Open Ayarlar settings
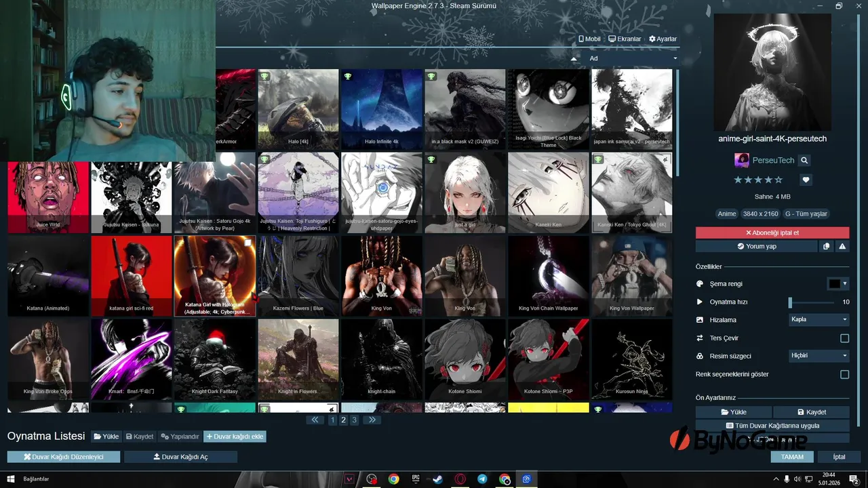Screen dimensions: 868x488 663,39
